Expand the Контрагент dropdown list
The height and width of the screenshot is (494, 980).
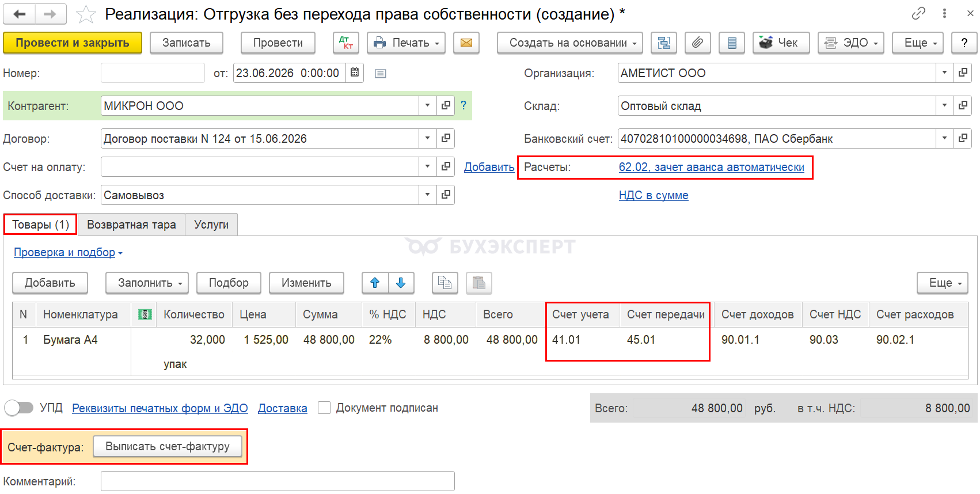tap(427, 105)
